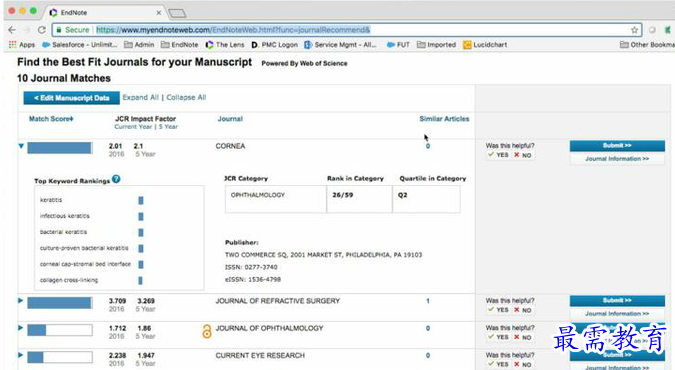Image resolution: width=675 pixels, height=370 pixels.
Task: Click Expand All link
Action: [140, 97]
